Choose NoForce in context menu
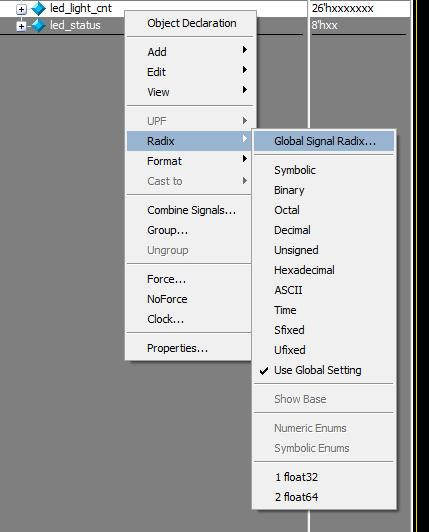Image resolution: width=429 pixels, height=532 pixels. pyautogui.click(x=189, y=299)
